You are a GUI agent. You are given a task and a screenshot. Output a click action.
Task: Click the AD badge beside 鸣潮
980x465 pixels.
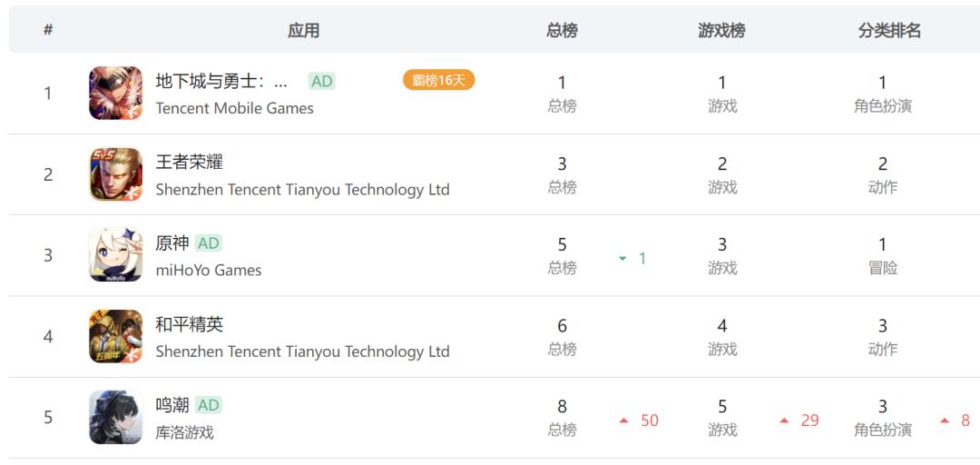209,405
